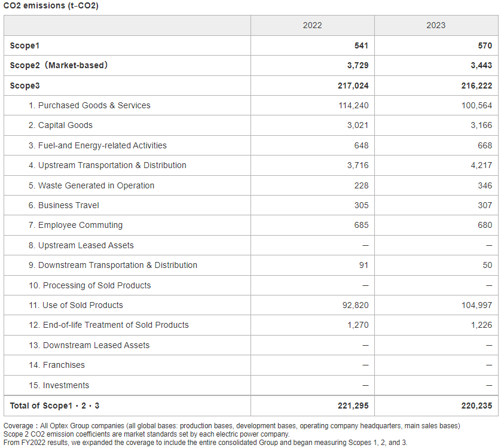Viewport: 501px width, 448px height.
Task: Select the Scope1 row label
Action: (x=25, y=45)
